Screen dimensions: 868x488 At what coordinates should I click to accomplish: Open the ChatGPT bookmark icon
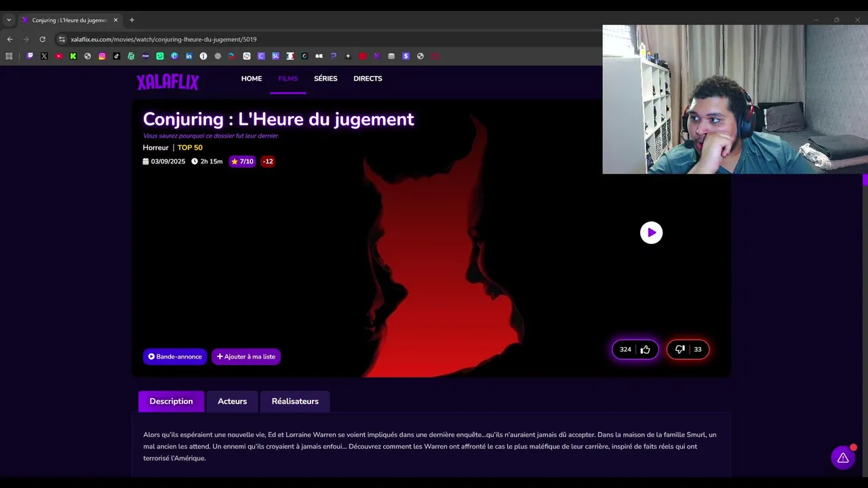click(x=218, y=56)
